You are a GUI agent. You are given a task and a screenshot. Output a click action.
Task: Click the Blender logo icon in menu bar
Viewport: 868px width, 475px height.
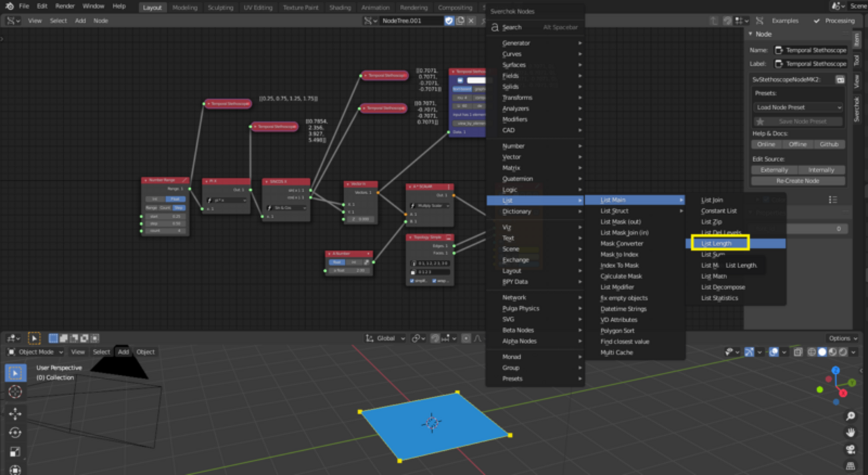(x=9, y=6)
